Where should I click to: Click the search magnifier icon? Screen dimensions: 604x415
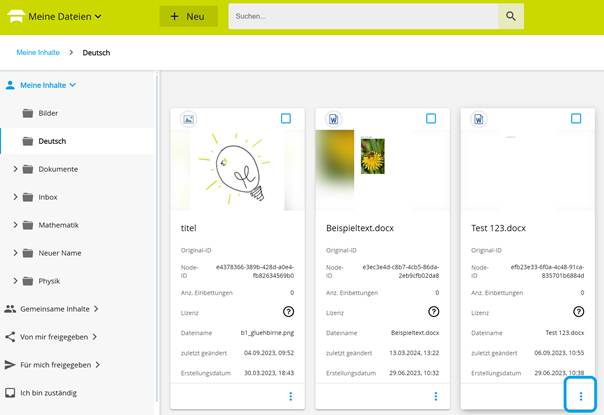click(x=511, y=16)
